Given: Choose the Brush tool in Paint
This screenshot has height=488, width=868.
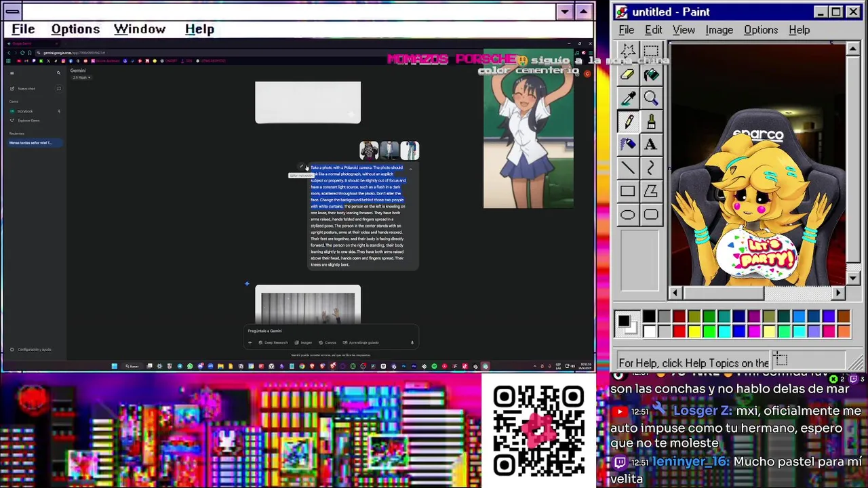Looking at the screenshot, I should (x=651, y=121).
